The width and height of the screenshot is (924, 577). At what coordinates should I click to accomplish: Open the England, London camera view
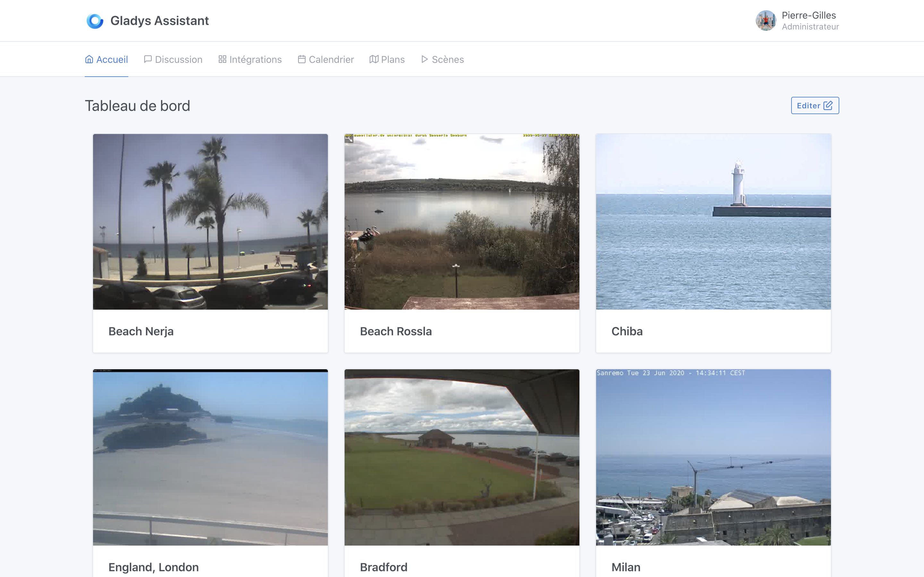(210, 457)
